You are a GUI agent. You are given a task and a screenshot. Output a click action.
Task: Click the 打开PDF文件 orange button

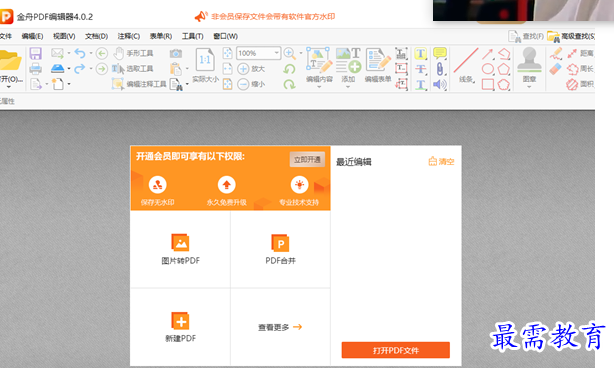coord(395,350)
